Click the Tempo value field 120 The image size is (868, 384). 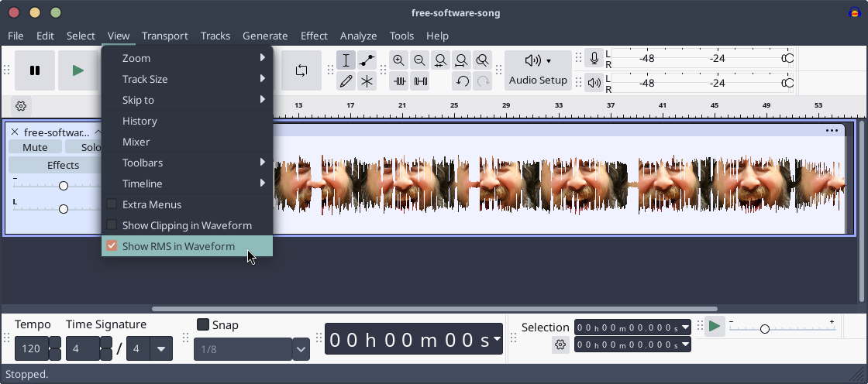tap(32, 348)
